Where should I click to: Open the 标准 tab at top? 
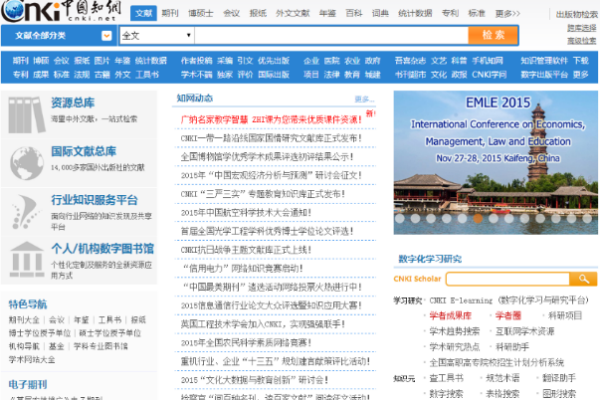coord(476,13)
